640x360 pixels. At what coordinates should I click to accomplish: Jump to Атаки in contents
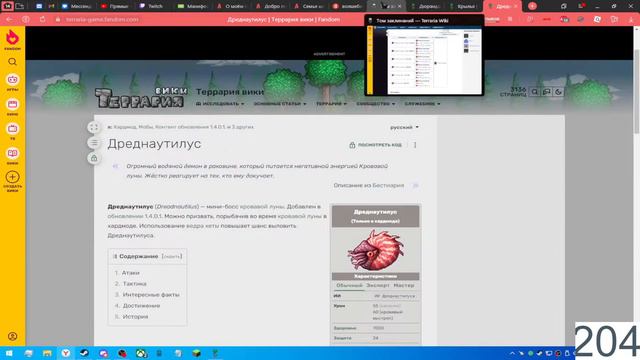click(x=131, y=273)
